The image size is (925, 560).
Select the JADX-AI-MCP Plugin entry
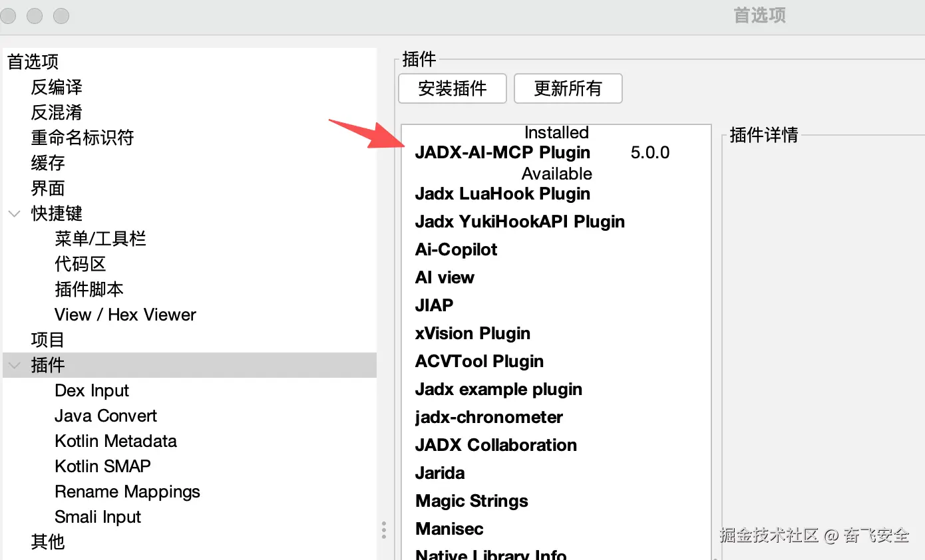[502, 153]
